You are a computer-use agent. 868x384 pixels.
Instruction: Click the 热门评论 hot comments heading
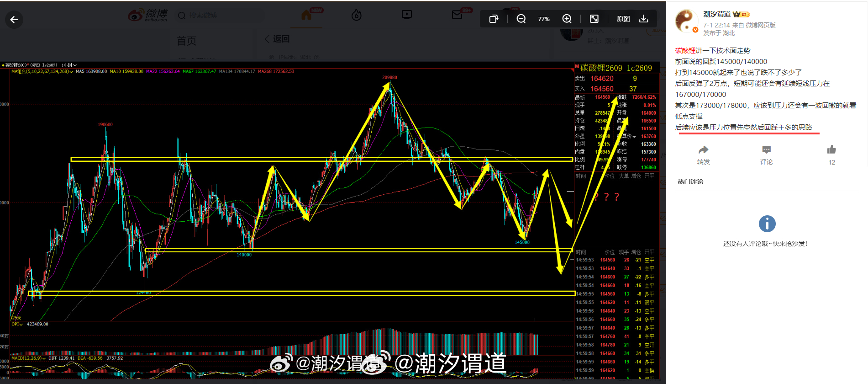pyautogui.click(x=690, y=181)
